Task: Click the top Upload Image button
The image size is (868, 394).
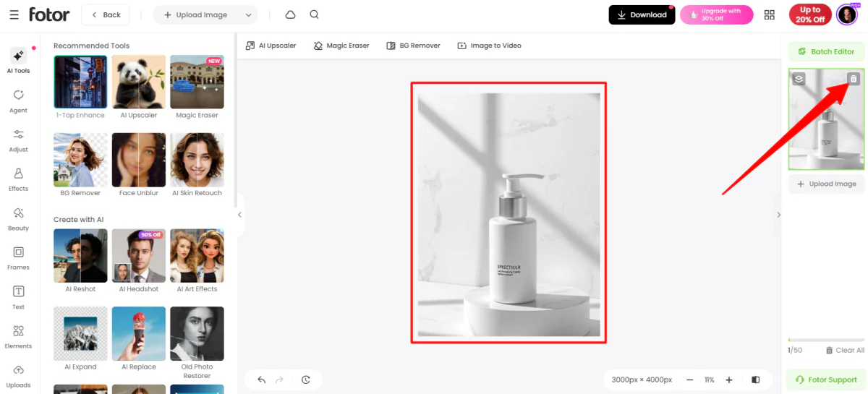Action: click(x=196, y=14)
